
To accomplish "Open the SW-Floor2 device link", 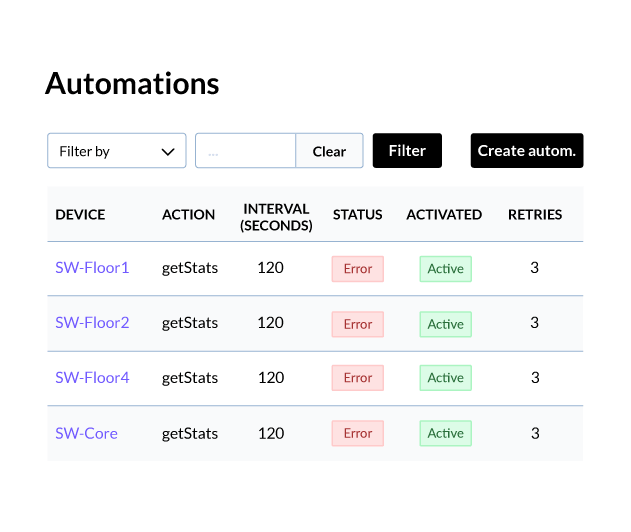I will [92, 323].
